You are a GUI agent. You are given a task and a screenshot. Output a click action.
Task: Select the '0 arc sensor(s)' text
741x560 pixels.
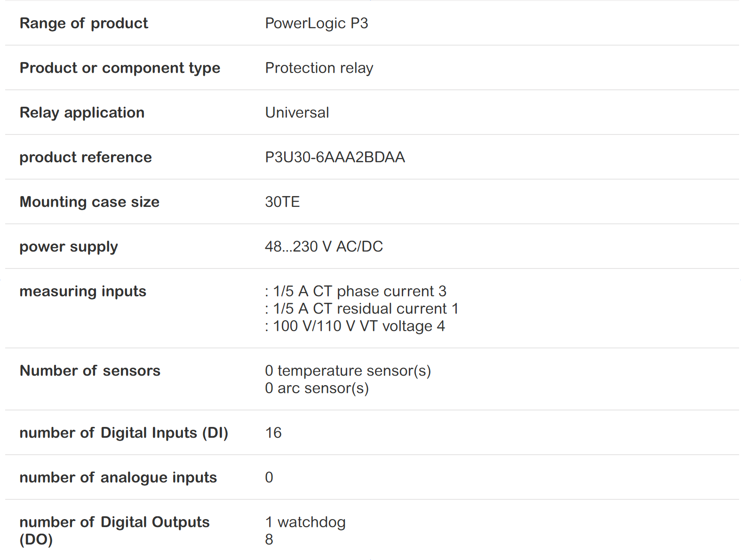point(317,388)
